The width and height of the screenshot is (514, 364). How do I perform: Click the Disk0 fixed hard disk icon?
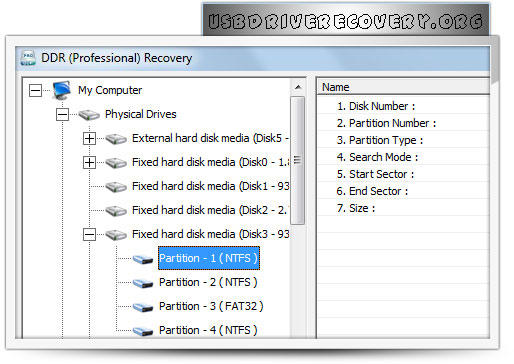[116, 163]
